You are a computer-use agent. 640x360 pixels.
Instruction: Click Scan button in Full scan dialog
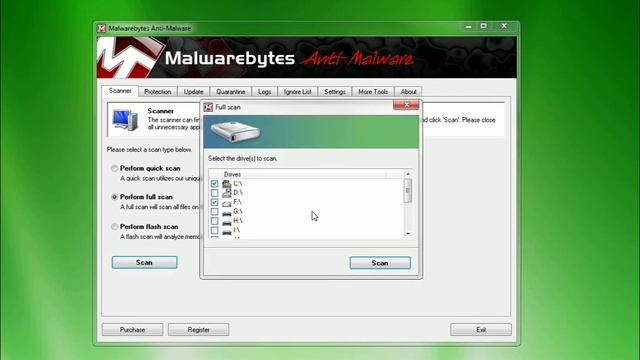point(380,263)
